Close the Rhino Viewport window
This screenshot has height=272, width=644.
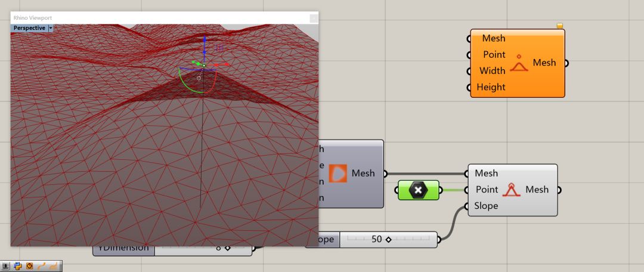click(314, 18)
